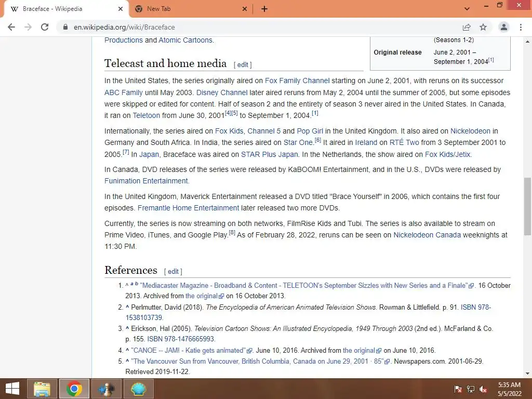Jump to citation [8] after Google Play
Image resolution: width=532 pixels, height=399 pixels.
[232, 232]
